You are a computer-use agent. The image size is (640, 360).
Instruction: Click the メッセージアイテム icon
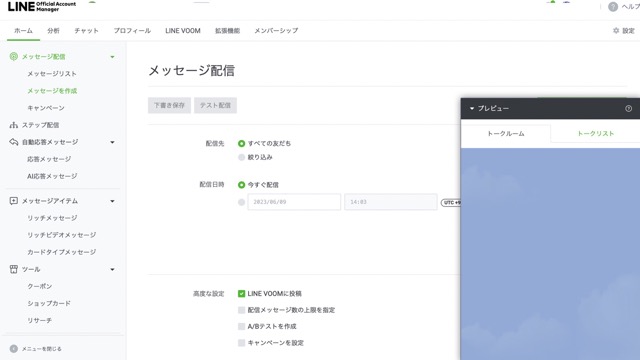13,201
